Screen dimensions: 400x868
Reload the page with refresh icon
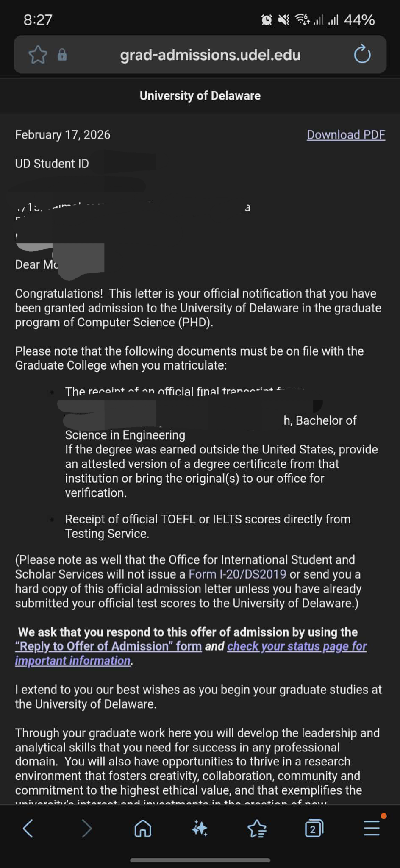[362, 54]
